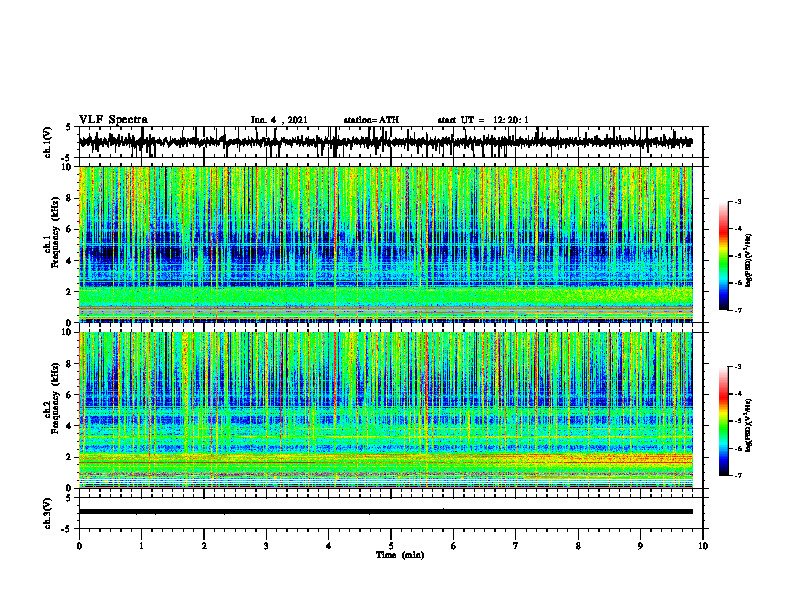Click time axis tick label "8"
This screenshot has height=612, width=792.
point(578,546)
